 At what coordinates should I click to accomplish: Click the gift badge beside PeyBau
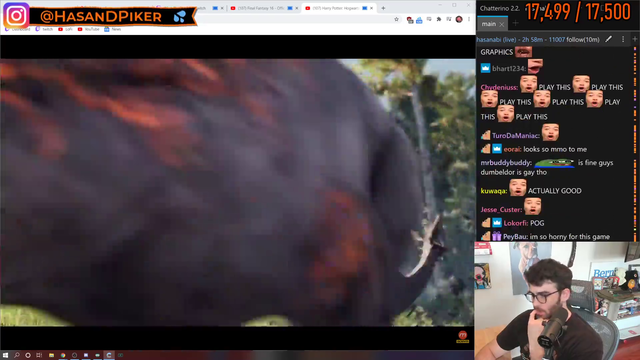click(x=496, y=236)
